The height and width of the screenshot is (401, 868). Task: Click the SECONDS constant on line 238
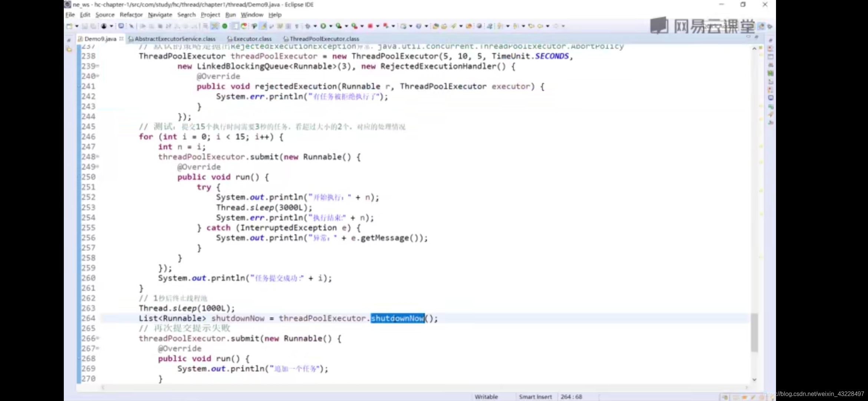(552, 56)
